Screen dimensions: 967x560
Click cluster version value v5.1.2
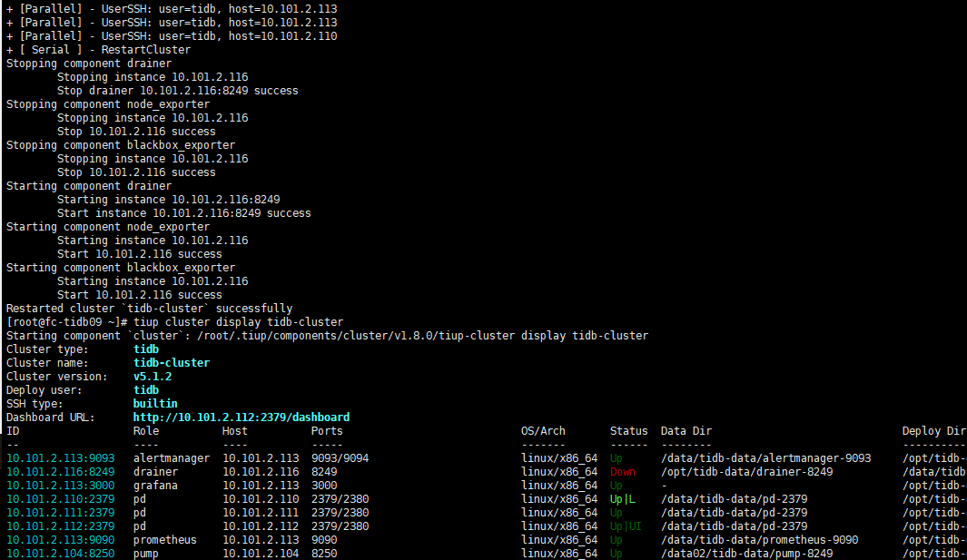tap(153, 377)
